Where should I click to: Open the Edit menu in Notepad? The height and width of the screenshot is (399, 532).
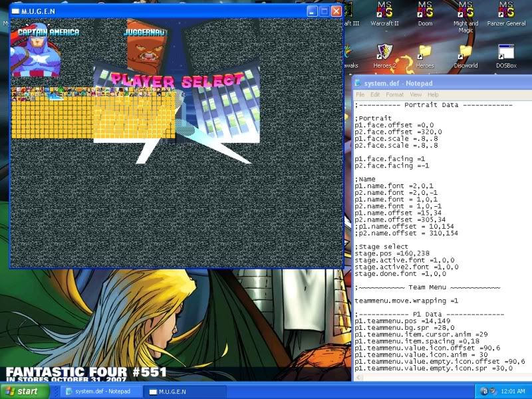[375, 95]
